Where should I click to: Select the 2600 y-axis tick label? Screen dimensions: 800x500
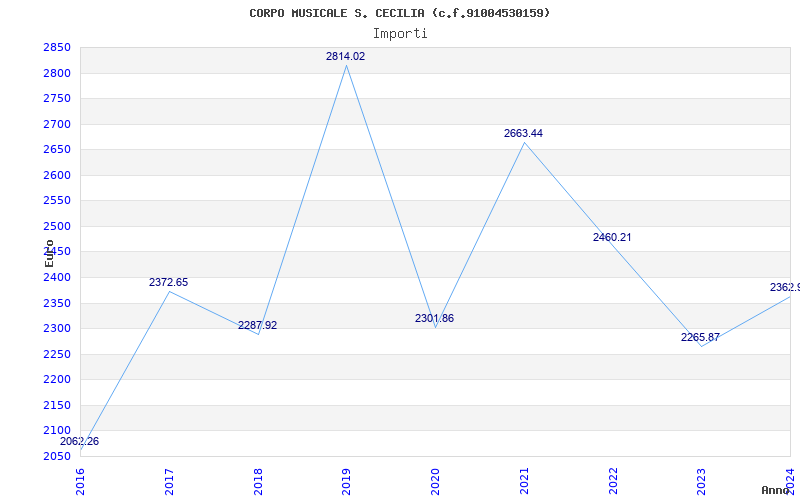click(x=57, y=175)
